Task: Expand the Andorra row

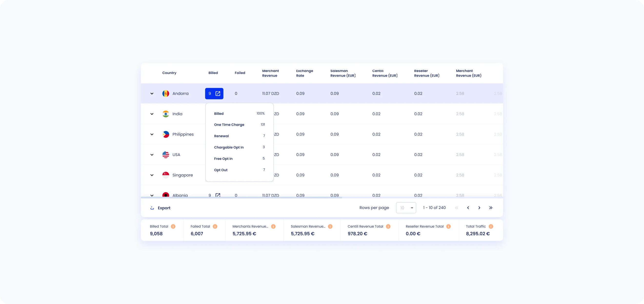Action: point(152,94)
